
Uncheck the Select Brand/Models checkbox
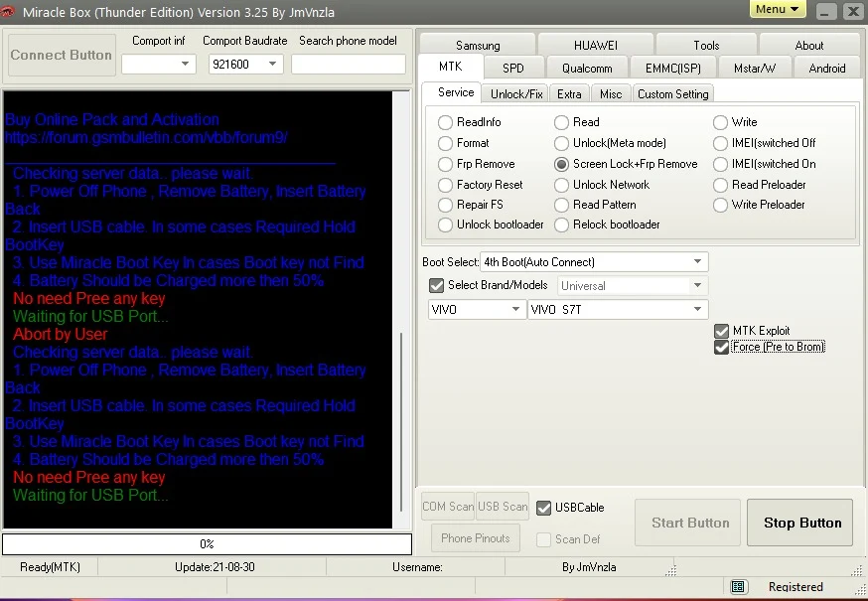click(436, 285)
